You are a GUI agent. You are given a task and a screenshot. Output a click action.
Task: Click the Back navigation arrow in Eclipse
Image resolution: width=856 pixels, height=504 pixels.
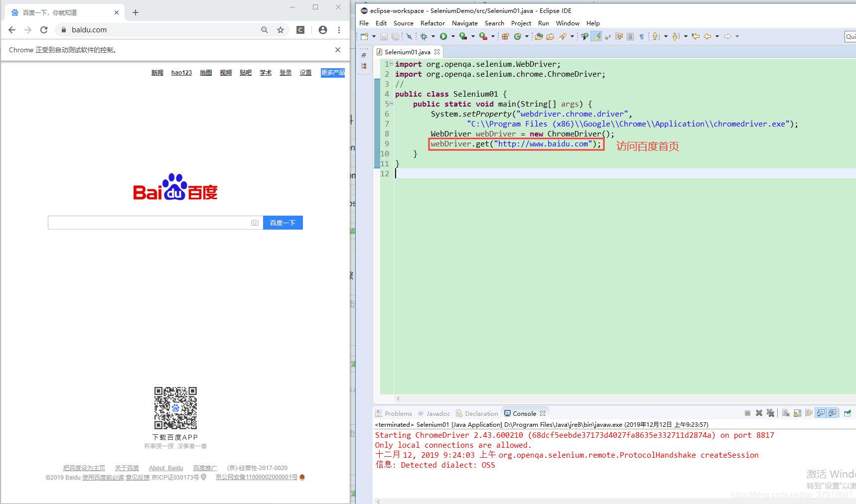coord(708,36)
